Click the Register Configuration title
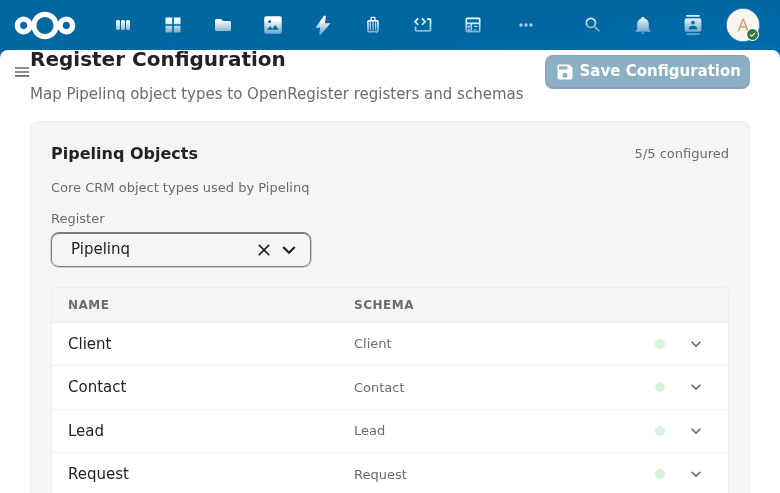This screenshot has height=493, width=780. tap(158, 59)
